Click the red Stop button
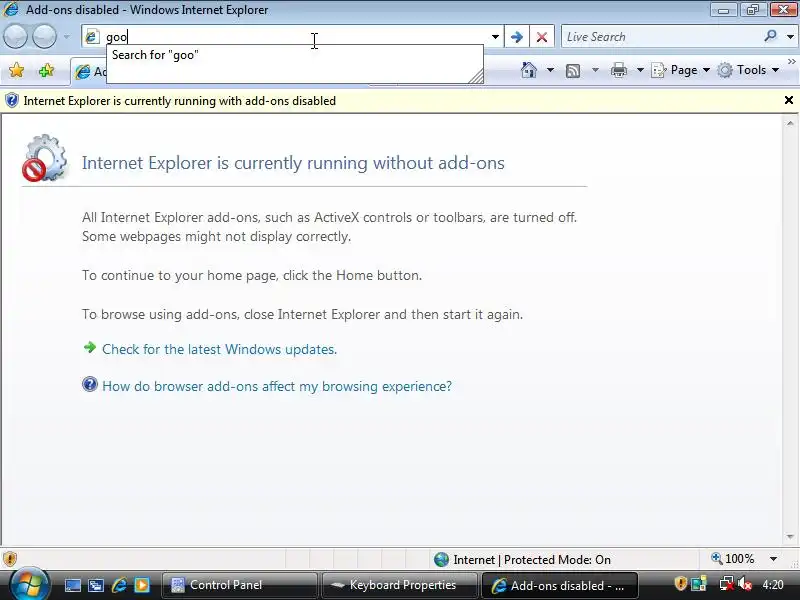The height and width of the screenshot is (600, 800). 542,37
